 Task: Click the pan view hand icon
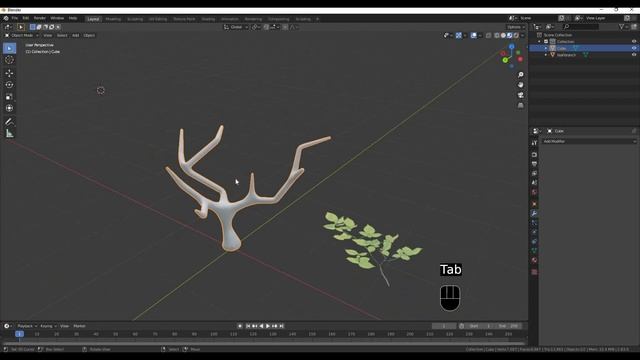520,85
